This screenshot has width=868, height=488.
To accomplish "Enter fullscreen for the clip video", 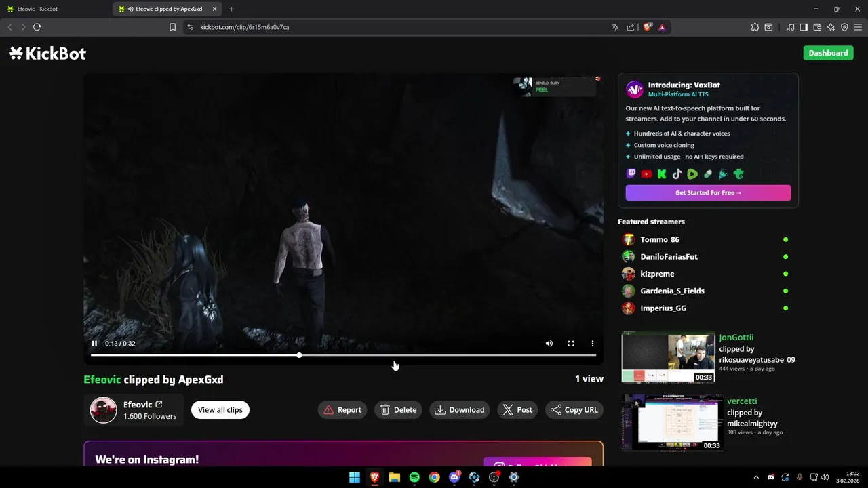I will [571, 344].
